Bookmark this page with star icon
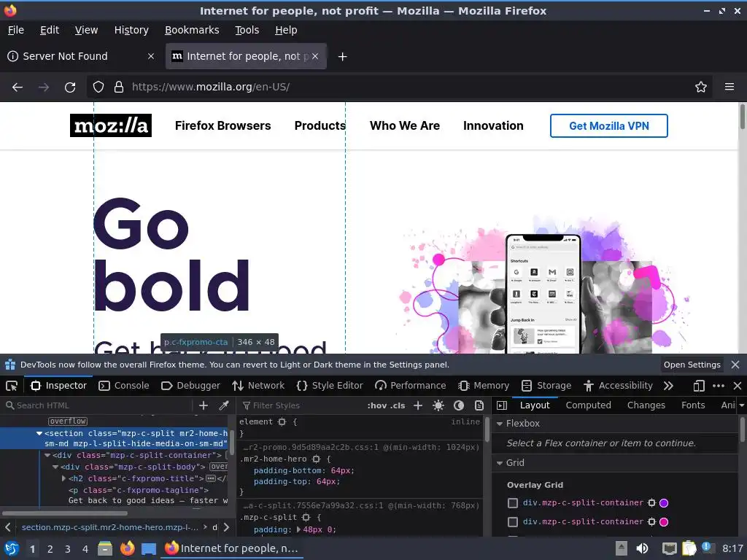747x560 pixels. pyautogui.click(x=701, y=87)
